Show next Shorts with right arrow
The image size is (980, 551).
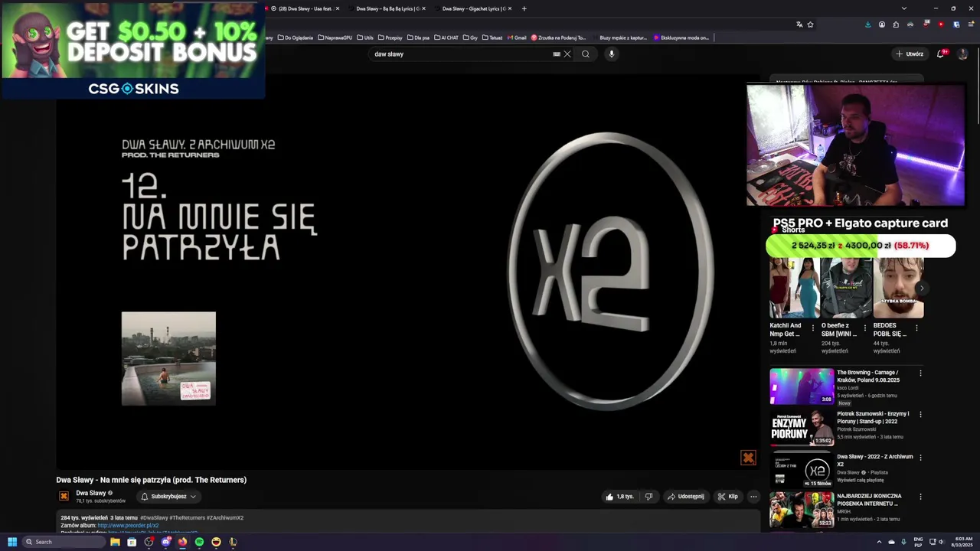point(922,288)
